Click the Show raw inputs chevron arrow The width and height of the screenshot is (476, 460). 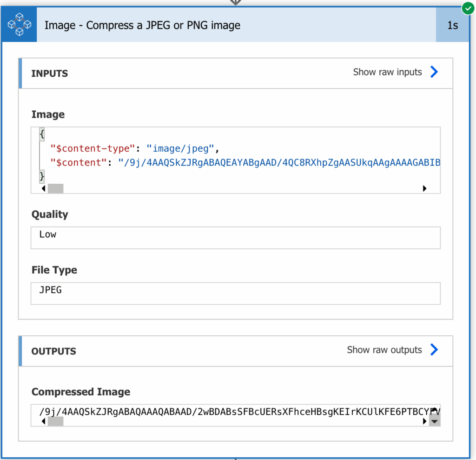[434, 72]
